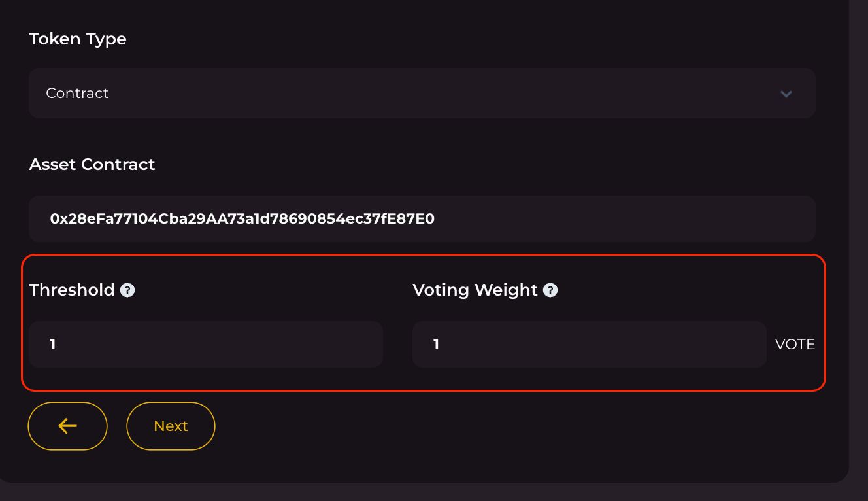Go back using the arrow button
Screen dimensions: 868x501
pyautogui.click(x=67, y=426)
